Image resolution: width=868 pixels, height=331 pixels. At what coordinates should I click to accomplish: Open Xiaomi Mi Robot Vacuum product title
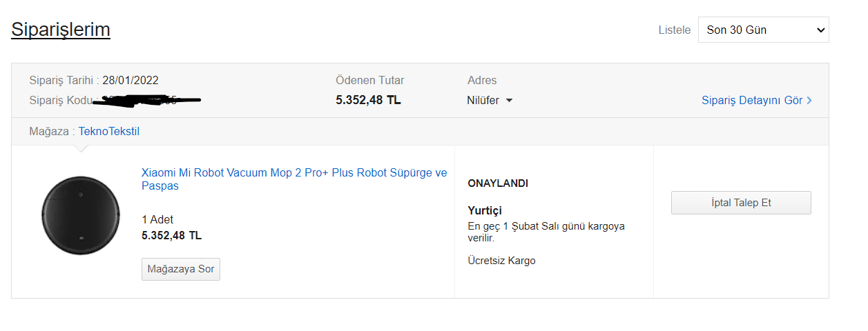(x=293, y=179)
